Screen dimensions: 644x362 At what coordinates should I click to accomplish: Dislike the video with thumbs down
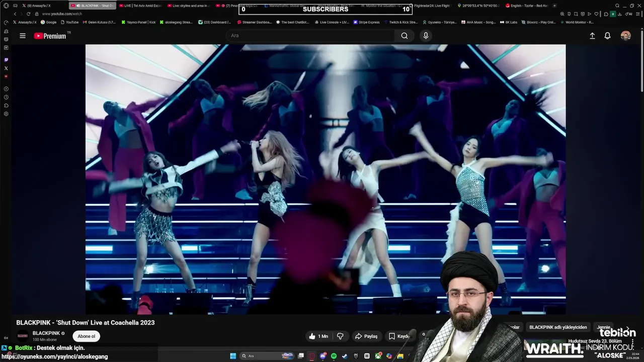340,336
